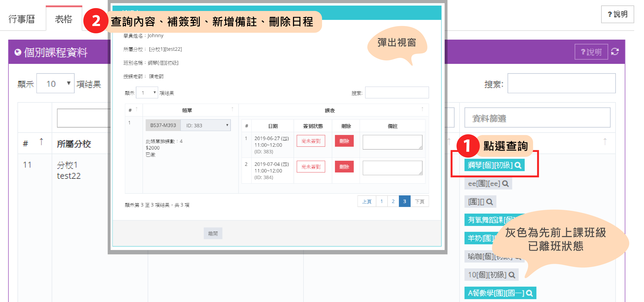This screenshot has width=644, height=302.
Task: Sort modal table by 帳單 column arrow
Action: pos(232,109)
